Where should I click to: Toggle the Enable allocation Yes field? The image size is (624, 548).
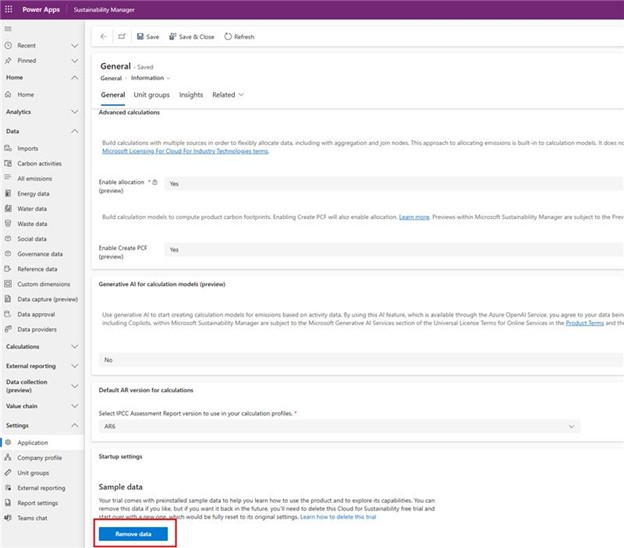(393, 183)
